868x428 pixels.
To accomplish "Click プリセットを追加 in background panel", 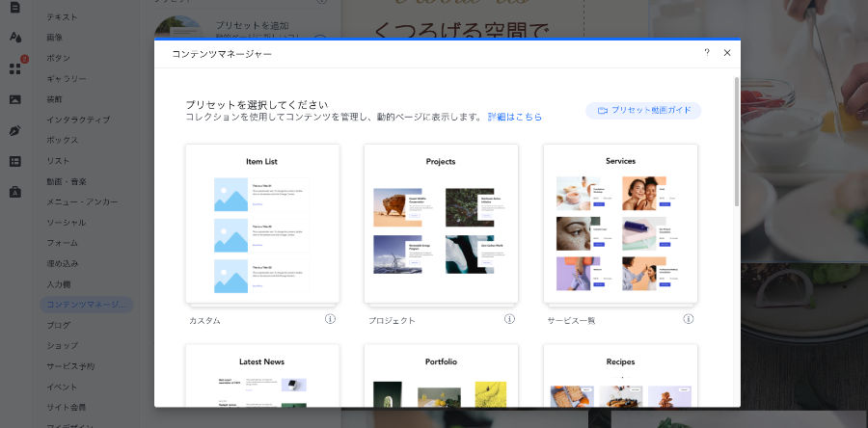I will click(252, 25).
